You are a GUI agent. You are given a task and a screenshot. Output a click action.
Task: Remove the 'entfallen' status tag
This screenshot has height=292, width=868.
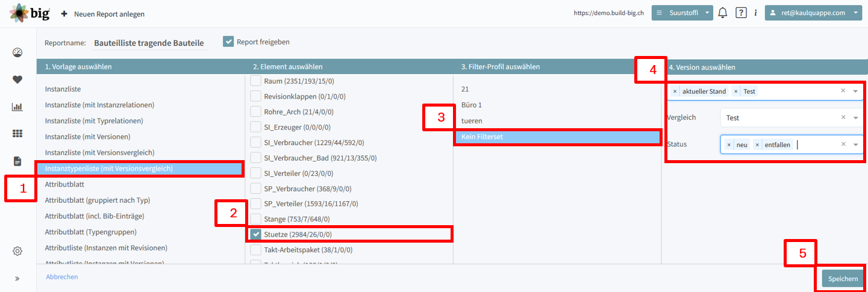coord(757,145)
